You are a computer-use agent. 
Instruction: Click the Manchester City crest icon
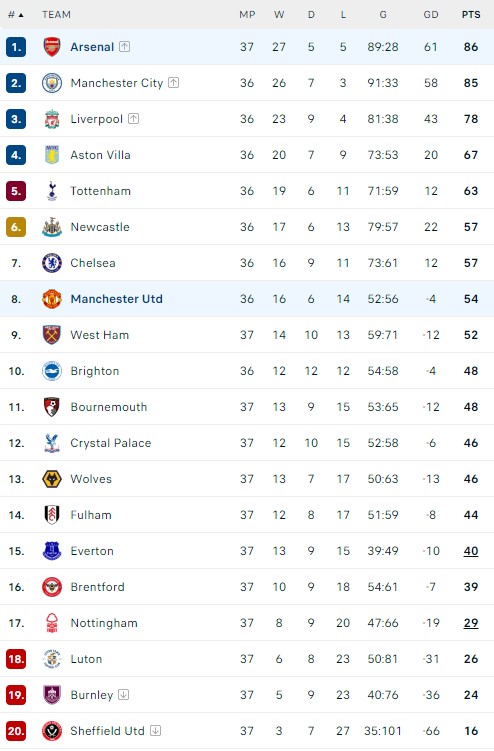click(52, 83)
